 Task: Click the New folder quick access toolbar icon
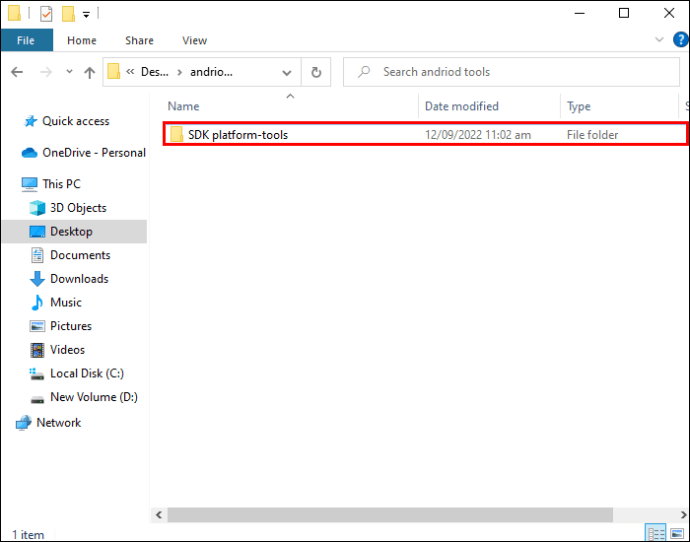[x=68, y=14]
